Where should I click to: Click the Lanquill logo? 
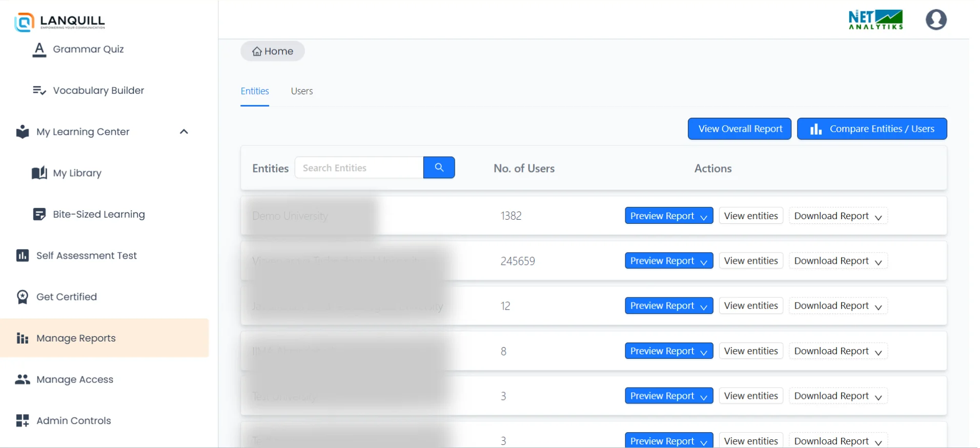60,22
